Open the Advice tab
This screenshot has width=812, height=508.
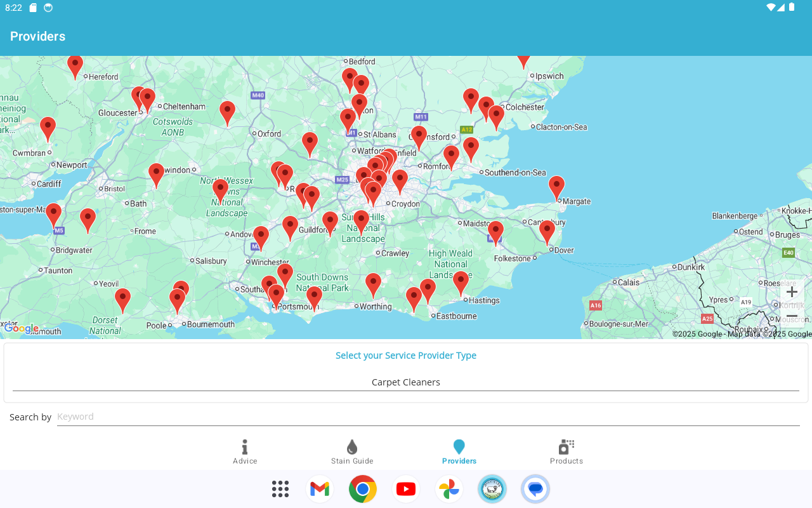click(245, 452)
